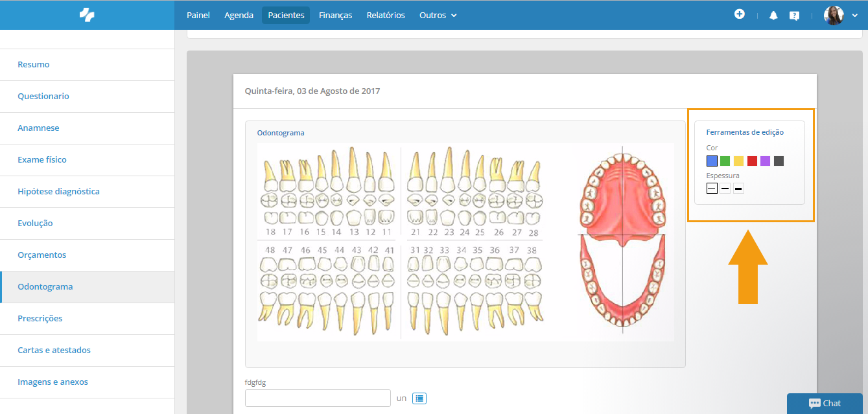Image resolution: width=868 pixels, height=414 pixels.
Task: Select the Pacientes menu item
Action: pyautogui.click(x=286, y=15)
